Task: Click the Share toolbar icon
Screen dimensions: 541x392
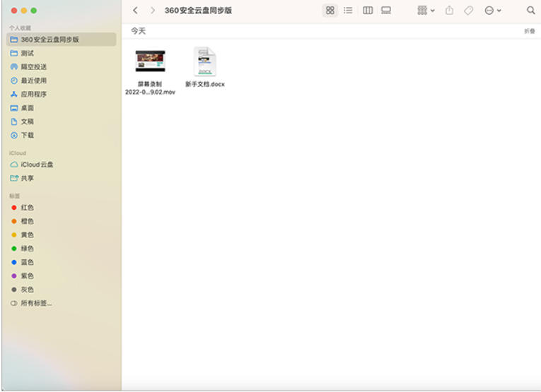Action: point(449,11)
